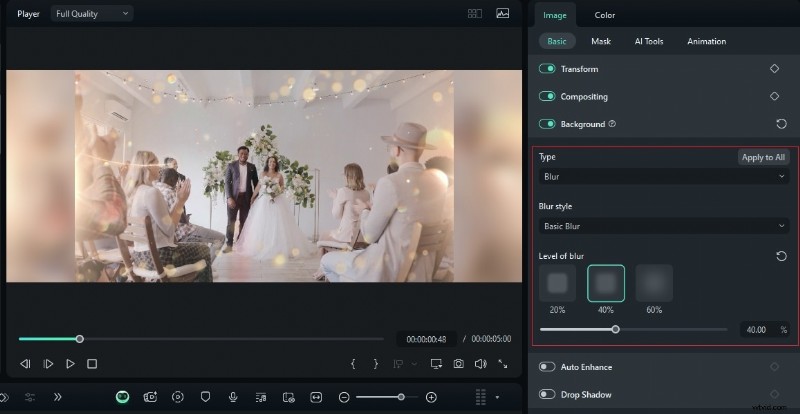Enable the Auto Enhance switch

547,367
